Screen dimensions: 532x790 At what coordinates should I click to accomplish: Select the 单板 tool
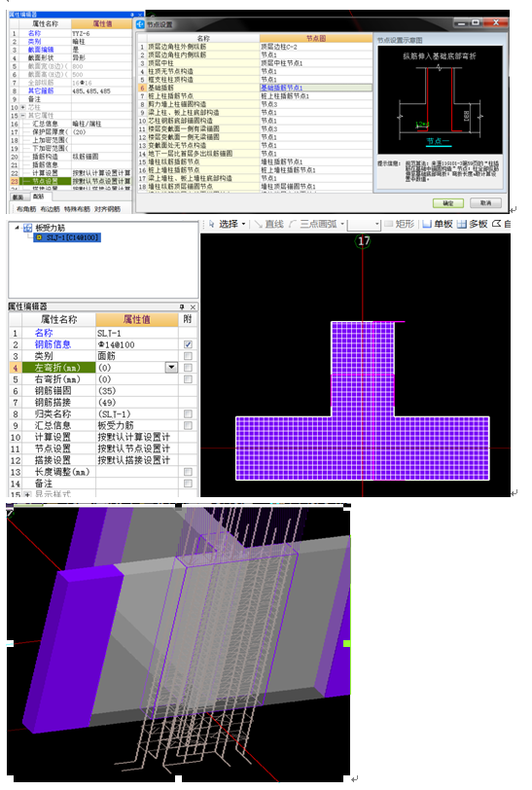coord(438,224)
